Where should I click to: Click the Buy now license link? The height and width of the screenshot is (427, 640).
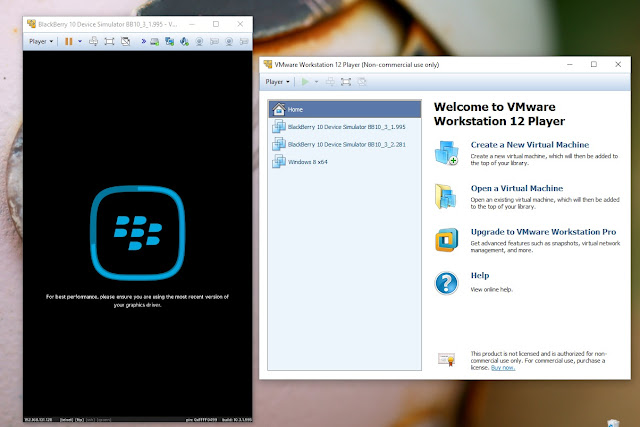point(503,368)
